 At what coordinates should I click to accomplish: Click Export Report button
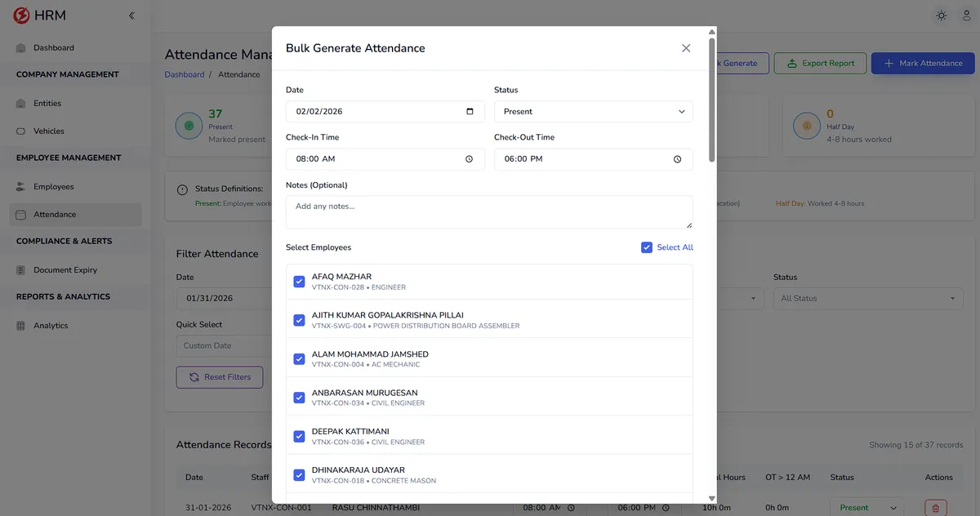tap(820, 64)
